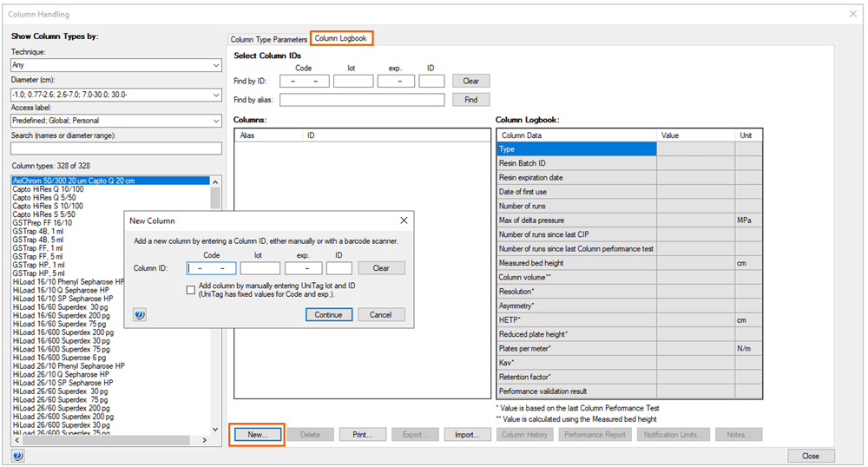The image size is (868, 467).
Task: Click Clear button in New Column dialog
Action: (x=381, y=268)
